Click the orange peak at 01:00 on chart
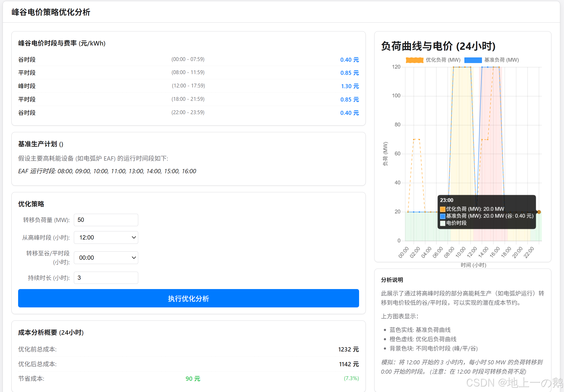Image resolution: width=564 pixels, height=392 pixels. pyautogui.click(x=414, y=139)
